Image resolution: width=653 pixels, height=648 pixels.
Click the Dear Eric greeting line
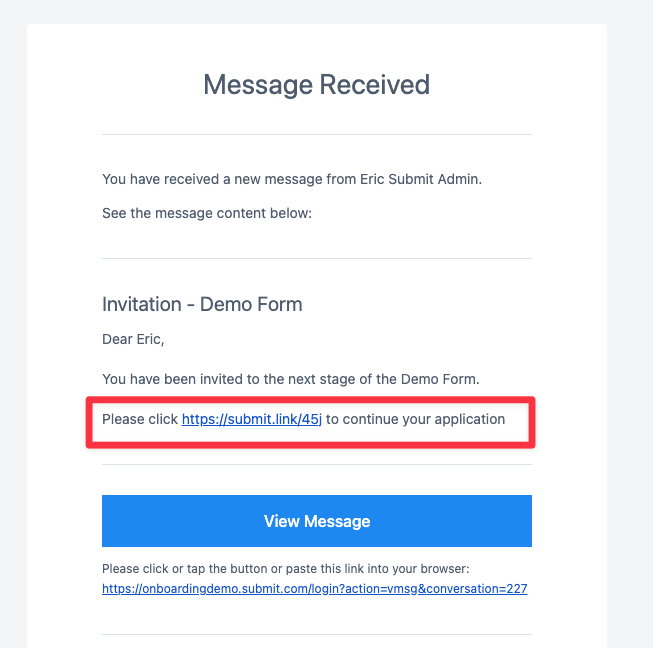tap(133, 339)
